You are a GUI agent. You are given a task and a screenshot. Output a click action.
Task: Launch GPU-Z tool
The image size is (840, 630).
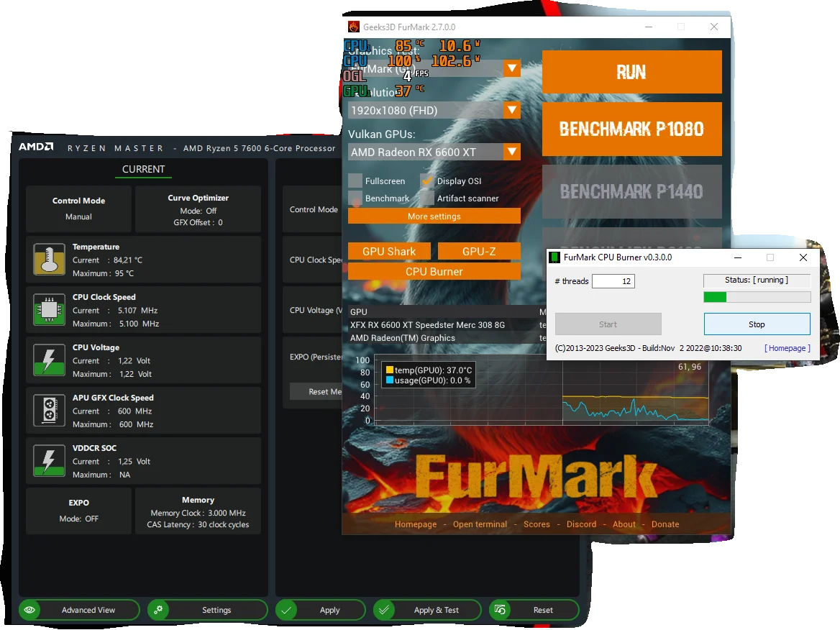tap(480, 251)
